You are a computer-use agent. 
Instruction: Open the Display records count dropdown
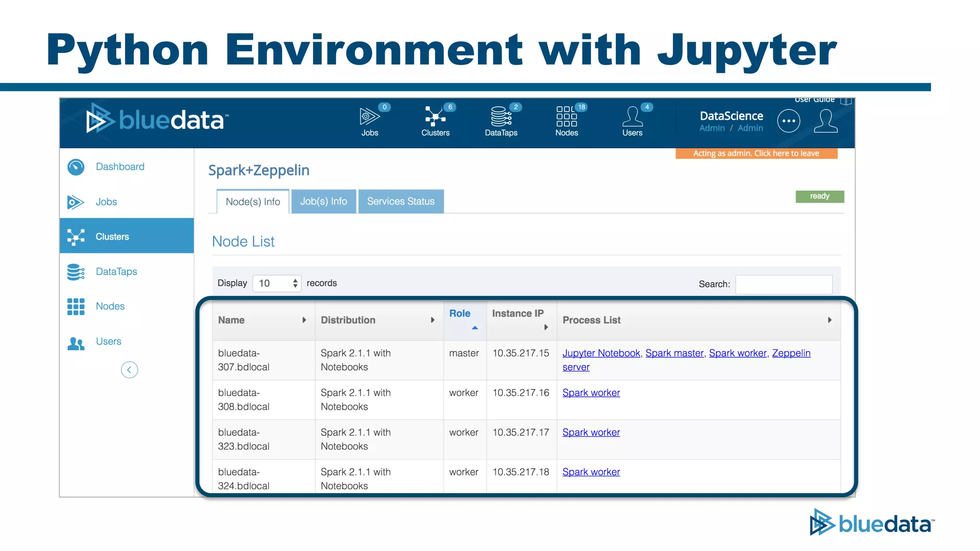[277, 283]
